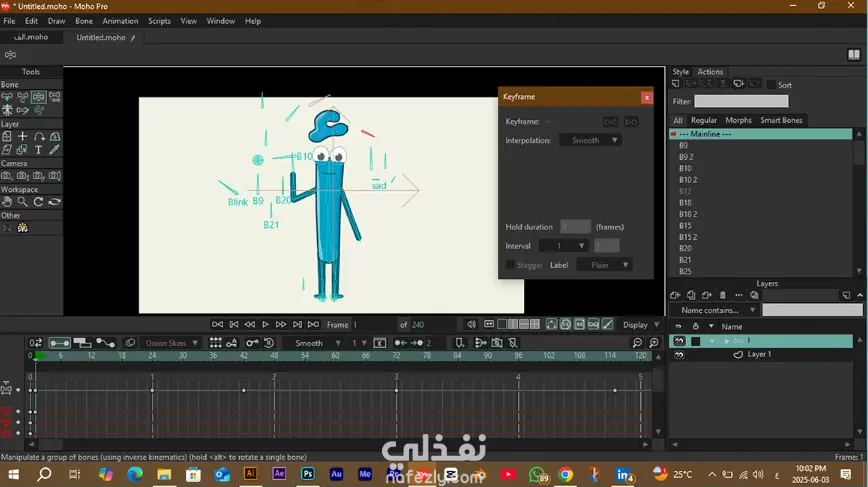Click the New Layer icon in Layers panel
868x487 pixels.
coord(675,296)
